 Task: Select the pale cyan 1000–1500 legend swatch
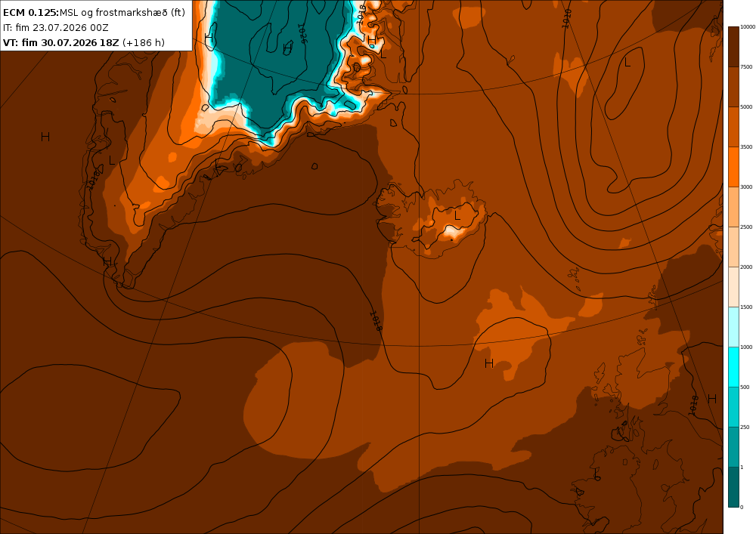click(733, 326)
